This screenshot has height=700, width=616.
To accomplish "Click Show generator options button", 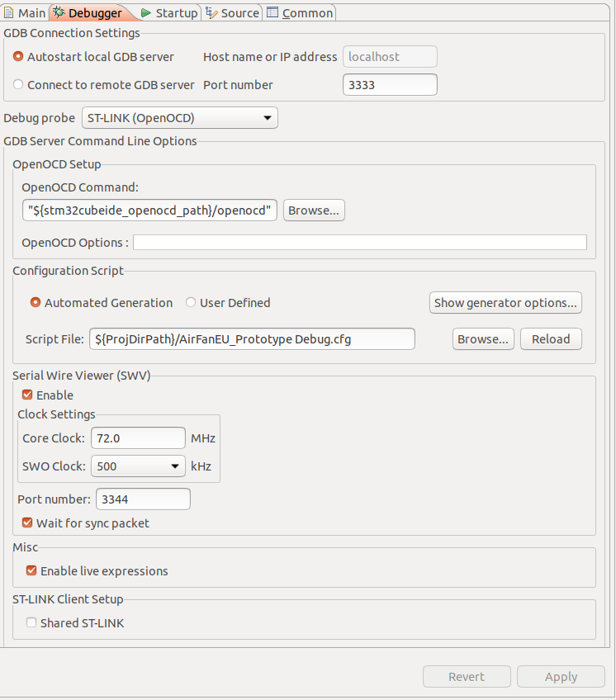I will coord(505,303).
